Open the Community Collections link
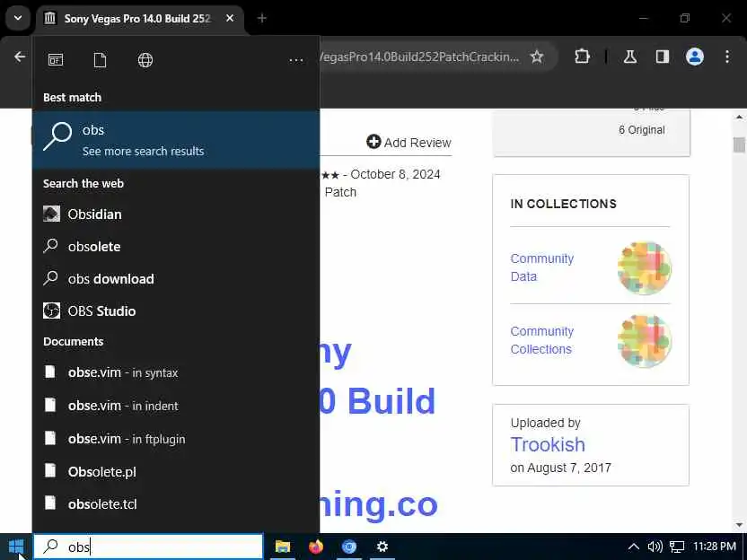Viewport: 747px width, 560px height. [542, 340]
